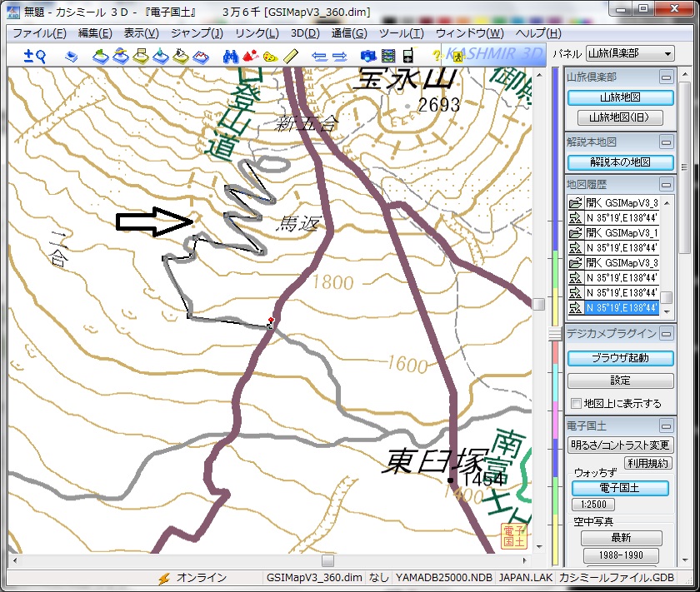The width and height of the screenshot is (700, 592).
Task: Click the 地図履歴 list scrollbar thumb
Action: coord(667,297)
